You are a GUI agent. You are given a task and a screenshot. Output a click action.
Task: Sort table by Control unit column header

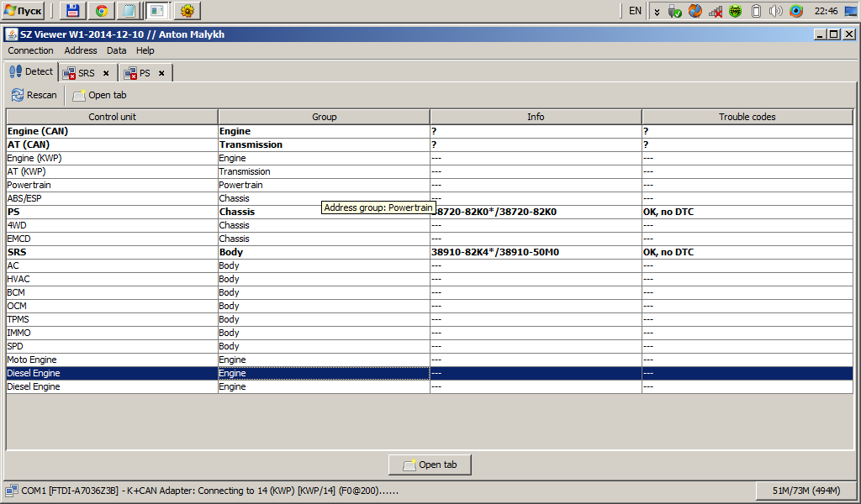[x=112, y=117]
